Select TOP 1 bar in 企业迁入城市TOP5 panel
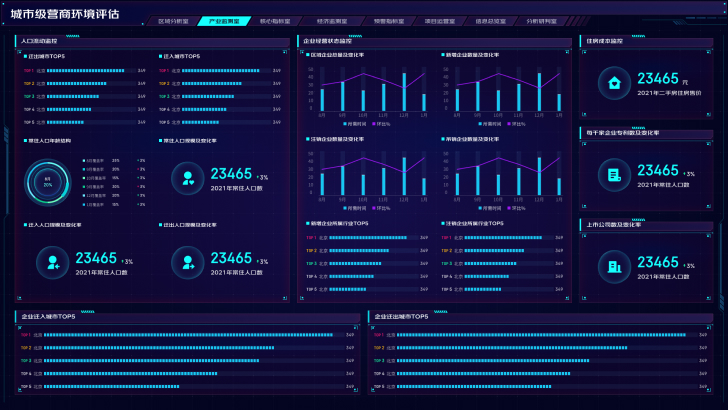The width and height of the screenshot is (728, 410). click(x=188, y=335)
